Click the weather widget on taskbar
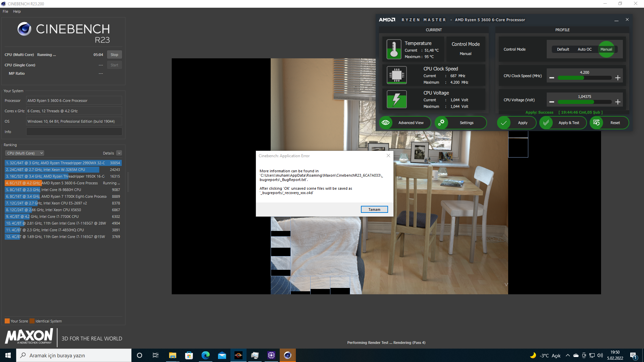The height and width of the screenshot is (362, 644). click(545, 355)
